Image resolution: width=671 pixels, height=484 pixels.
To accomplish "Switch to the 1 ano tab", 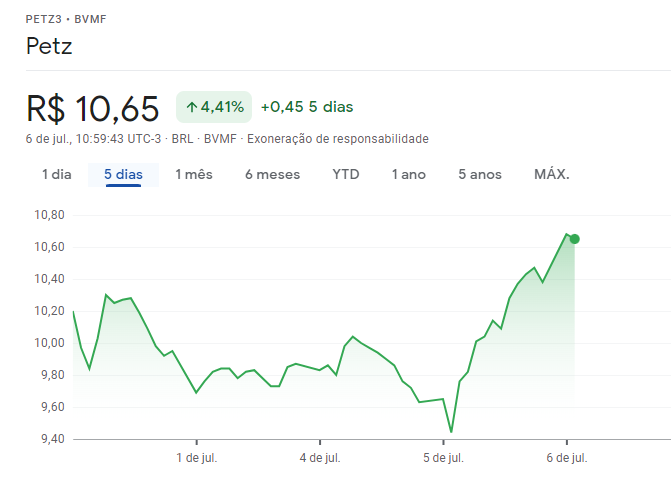I will click(408, 174).
